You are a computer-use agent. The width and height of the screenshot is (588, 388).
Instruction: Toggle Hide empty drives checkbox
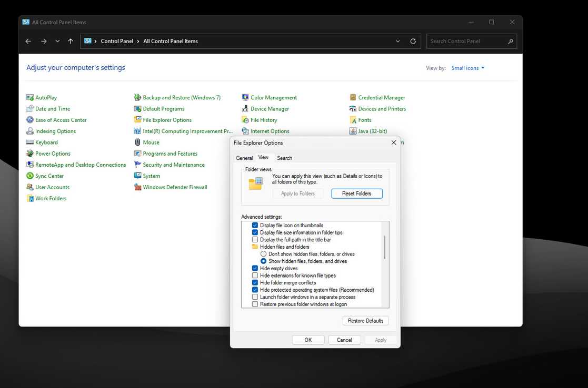tap(255, 269)
